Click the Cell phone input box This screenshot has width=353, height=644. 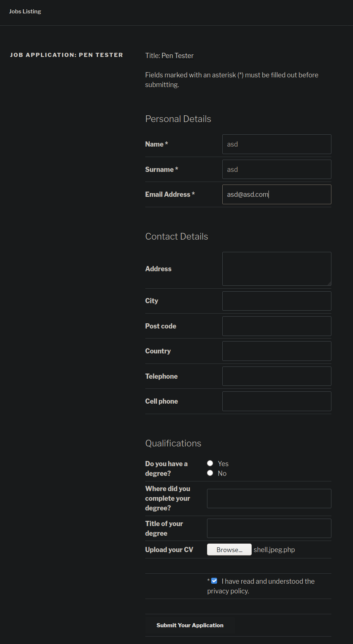point(277,401)
